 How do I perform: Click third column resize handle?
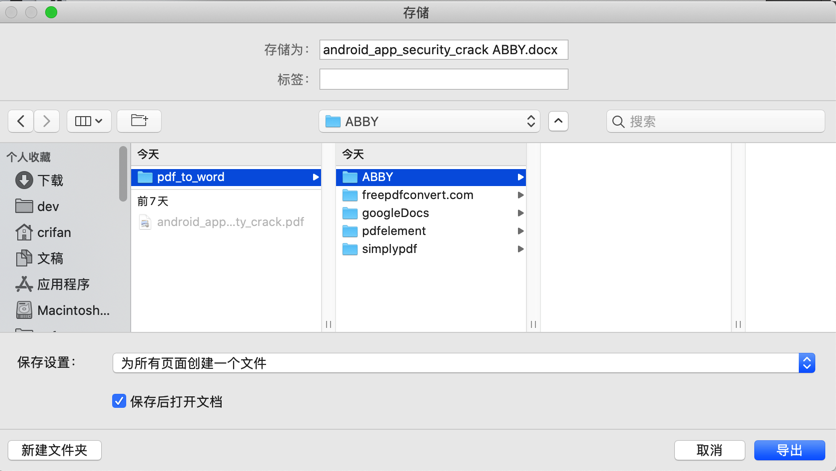[x=738, y=324]
